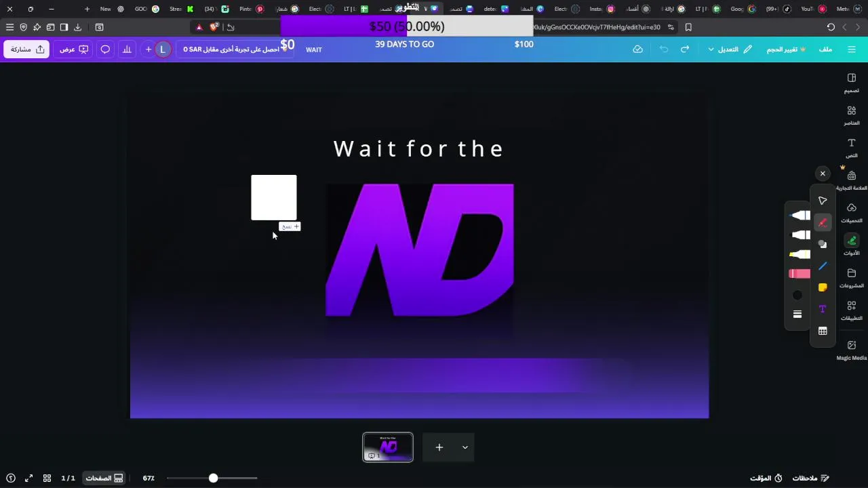Image resolution: width=868 pixels, height=488 pixels.
Task: Open a new browser tab
Action: coord(87,9)
